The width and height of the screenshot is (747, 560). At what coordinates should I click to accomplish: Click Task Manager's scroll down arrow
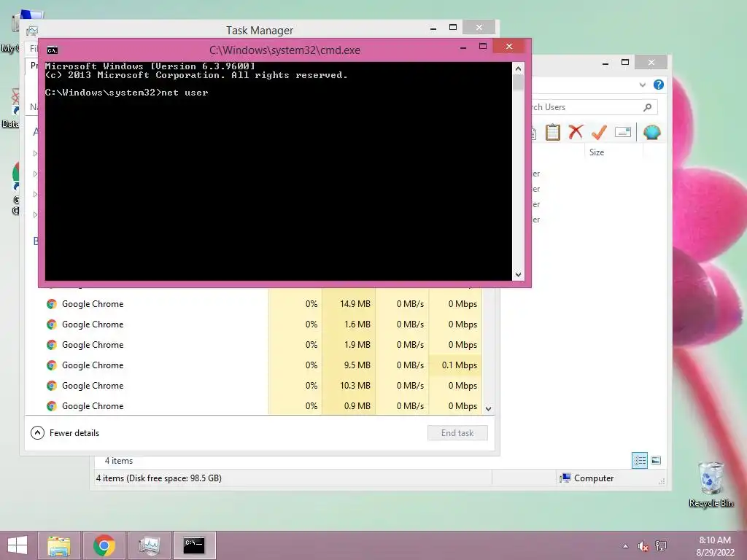[488, 408]
